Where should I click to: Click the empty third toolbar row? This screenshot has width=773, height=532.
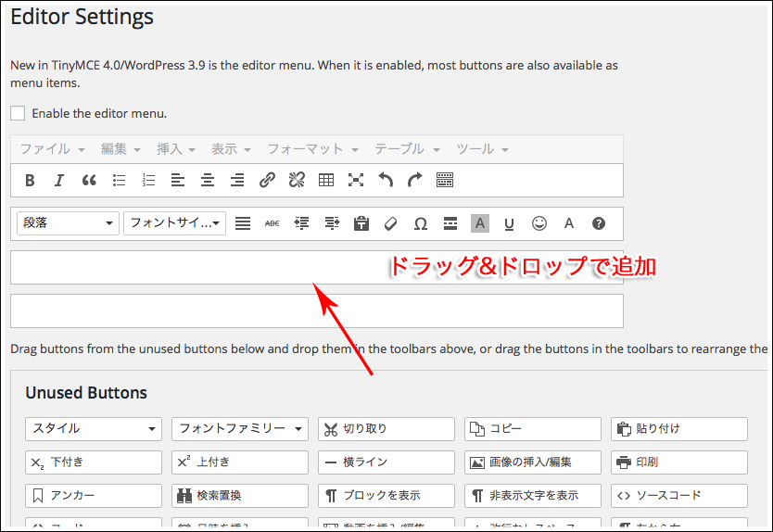185,268
